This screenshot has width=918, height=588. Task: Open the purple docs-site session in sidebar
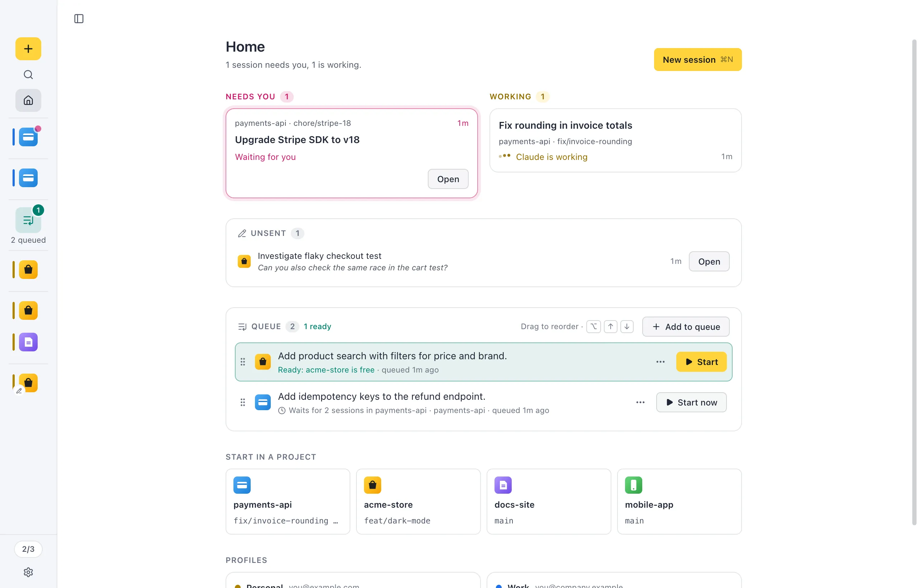click(28, 342)
